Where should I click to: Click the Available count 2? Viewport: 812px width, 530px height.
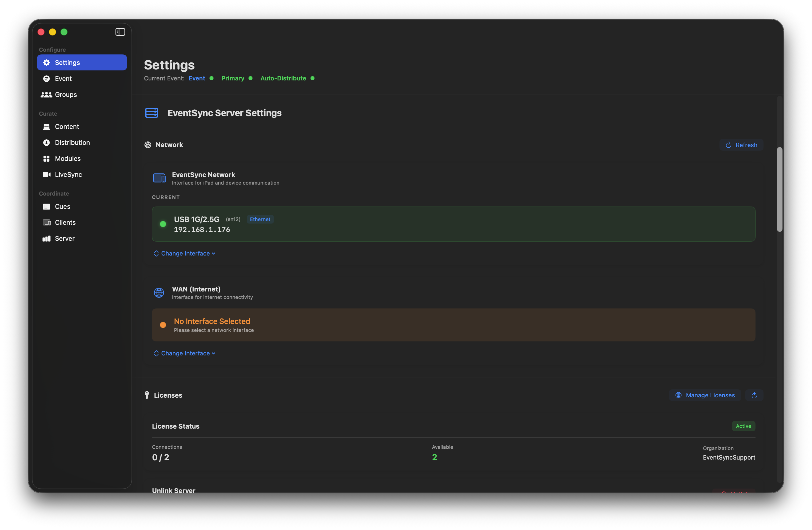click(434, 457)
